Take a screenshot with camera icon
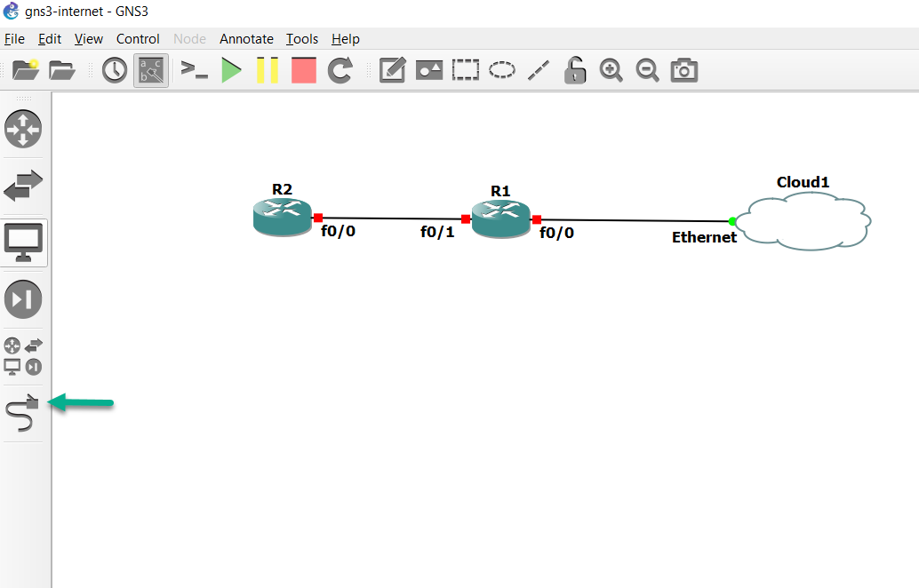This screenshot has height=588, width=919. [684, 70]
